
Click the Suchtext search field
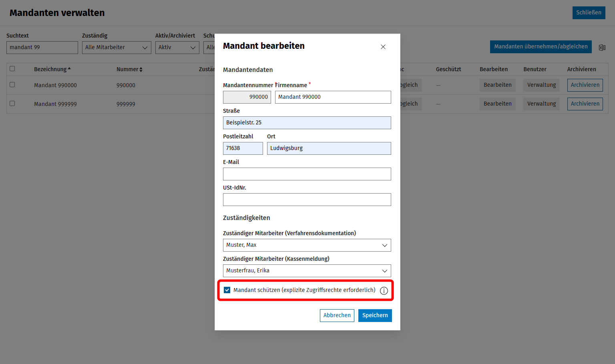click(42, 48)
